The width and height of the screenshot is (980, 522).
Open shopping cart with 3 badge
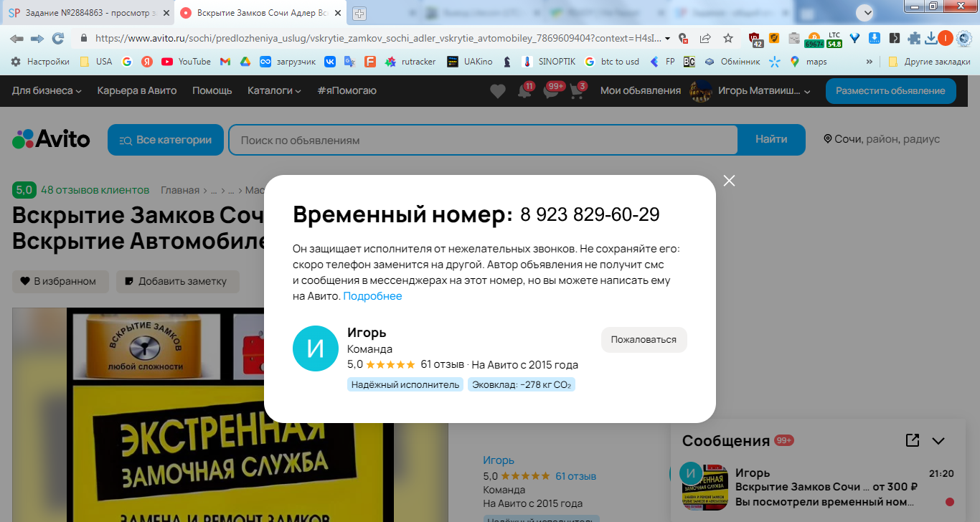(x=578, y=91)
